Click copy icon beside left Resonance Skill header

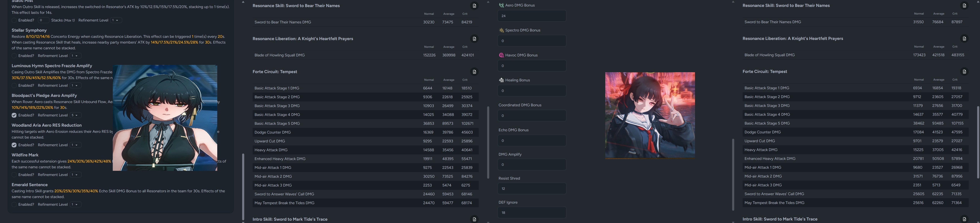tap(474, 6)
